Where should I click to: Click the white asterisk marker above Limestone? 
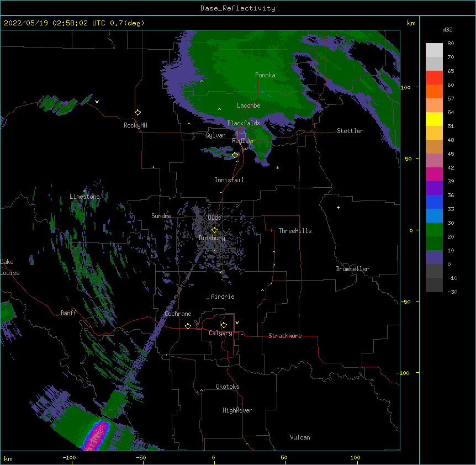coord(84,191)
